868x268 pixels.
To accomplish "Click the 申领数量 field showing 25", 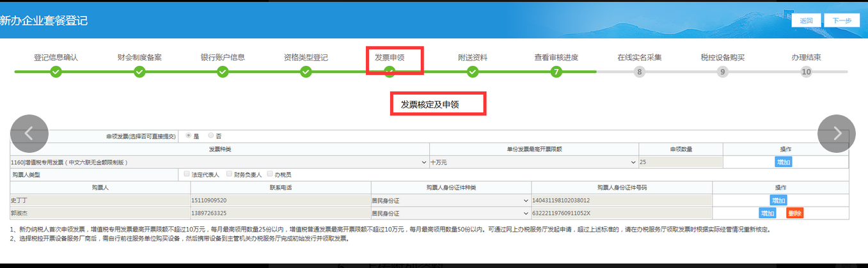I will (x=680, y=162).
